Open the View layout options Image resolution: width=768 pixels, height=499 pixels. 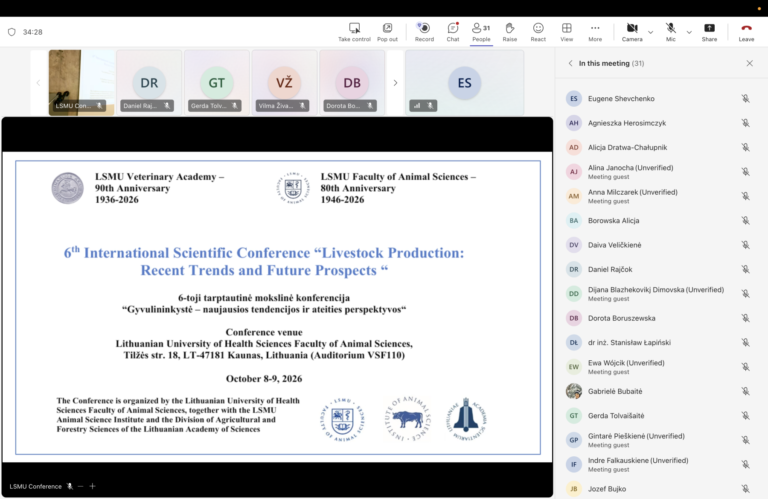566,32
